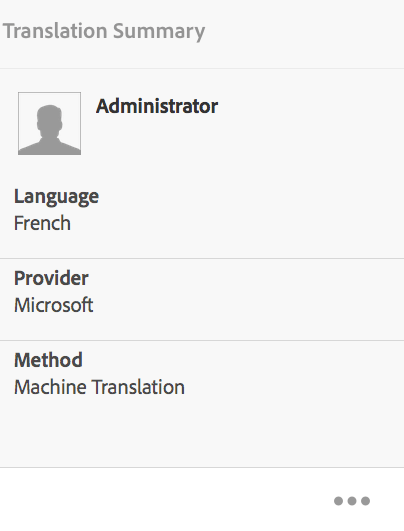Select the Administrator user name

point(157,106)
